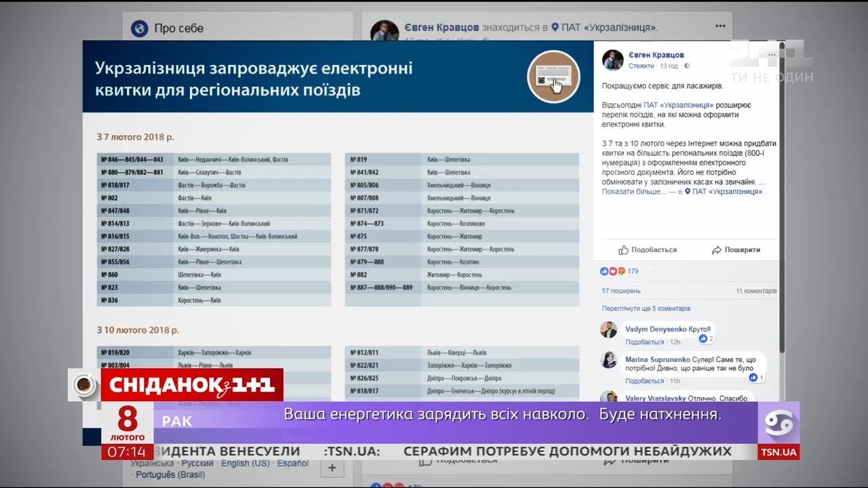The width and height of the screenshot is (868, 488).
Task: Switch language to Español
Action: pyautogui.click(x=293, y=464)
